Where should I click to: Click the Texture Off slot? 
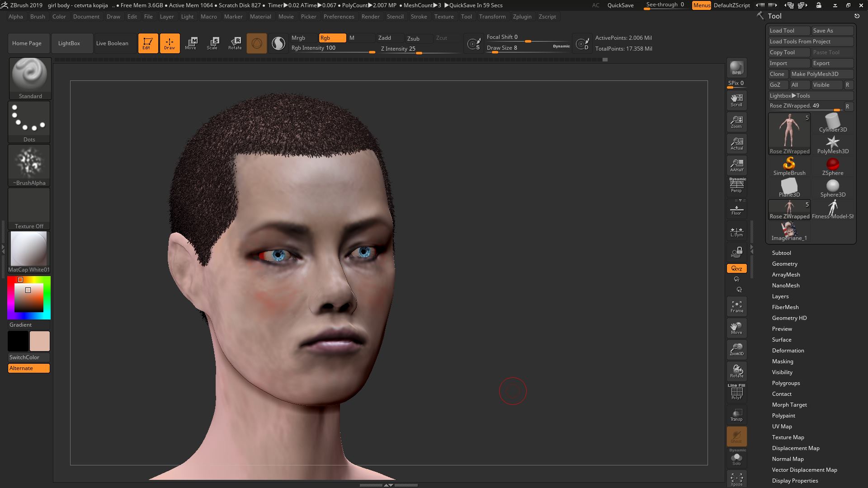(29, 209)
